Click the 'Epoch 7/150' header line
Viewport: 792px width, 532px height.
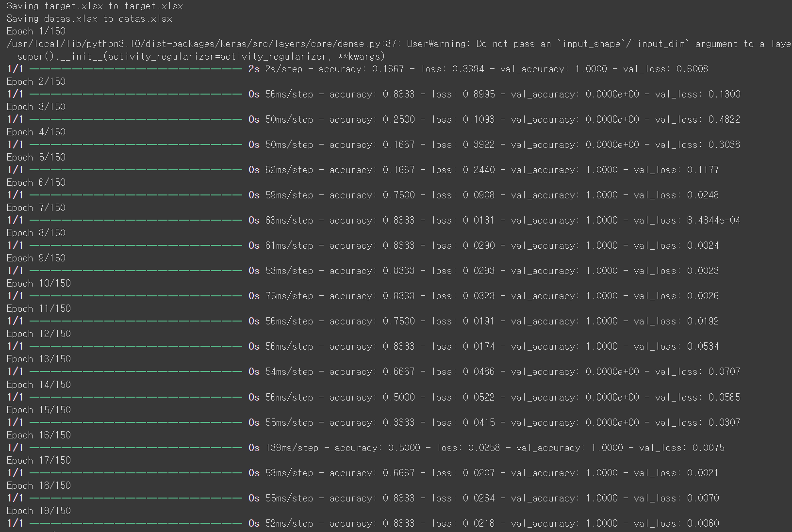(36, 208)
